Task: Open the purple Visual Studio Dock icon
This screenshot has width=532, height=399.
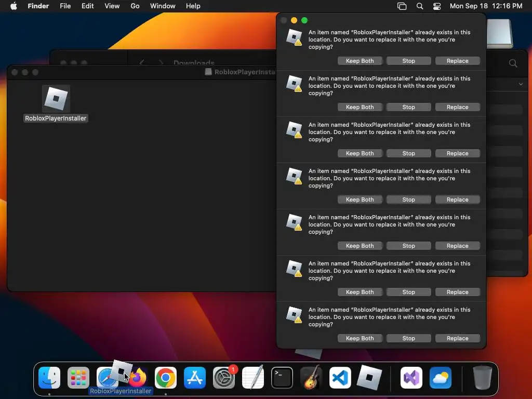Action: coord(411,378)
